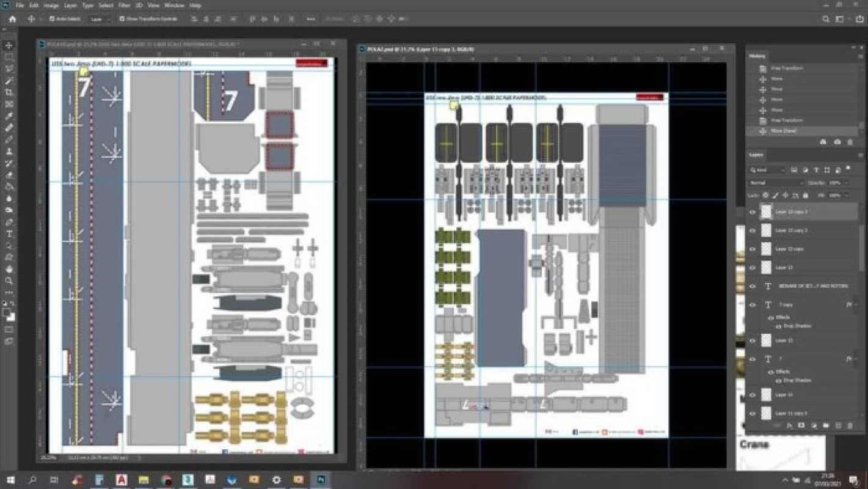The width and height of the screenshot is (868, 489).
Task: Choose the Hand tool
Action: click(x=9, y=269)
